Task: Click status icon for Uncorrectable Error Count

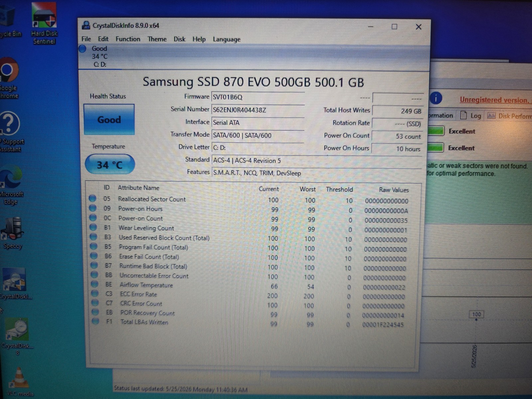Action: coord(94,275)
